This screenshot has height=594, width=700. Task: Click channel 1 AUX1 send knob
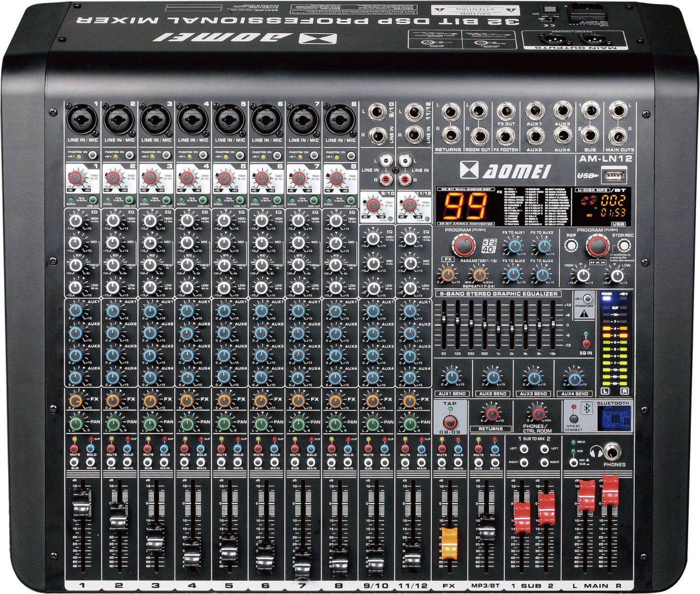[76, 310]
